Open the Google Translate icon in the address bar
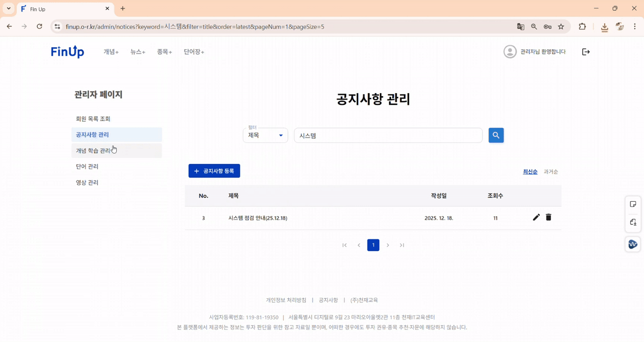 pos(520,27)
